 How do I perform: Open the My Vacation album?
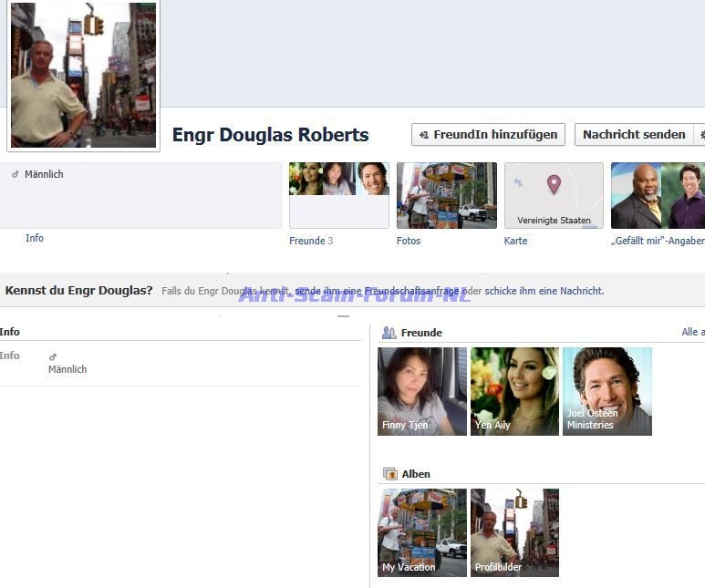click(x=422, y=532)
